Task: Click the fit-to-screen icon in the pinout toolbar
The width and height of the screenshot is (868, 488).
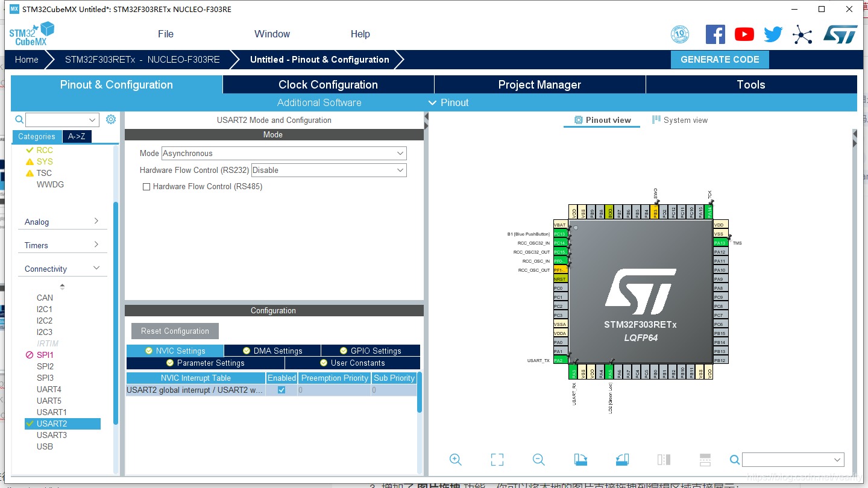Action: 497,460
